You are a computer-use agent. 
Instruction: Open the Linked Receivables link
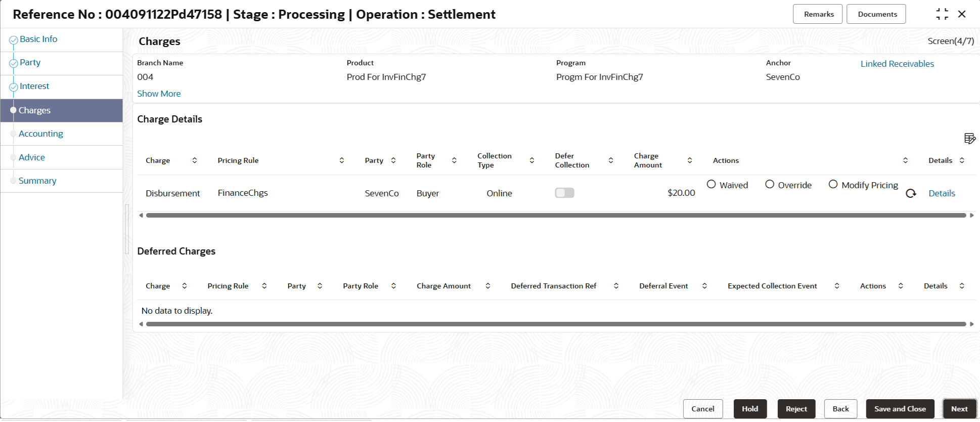pyautogui.click(x=897, y=64)
